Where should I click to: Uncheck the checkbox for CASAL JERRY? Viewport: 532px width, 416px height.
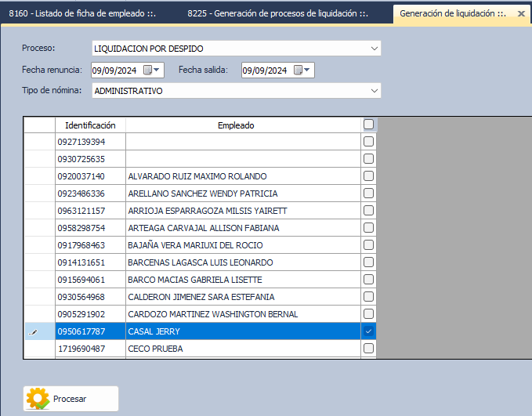coord(369,331)
